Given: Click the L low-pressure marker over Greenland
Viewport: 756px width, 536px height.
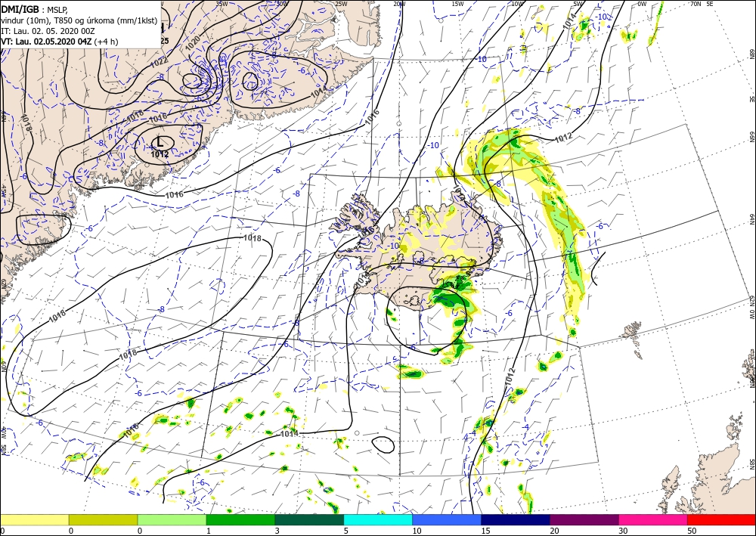Looking at the screenshot, I should [x=160, y=142].
